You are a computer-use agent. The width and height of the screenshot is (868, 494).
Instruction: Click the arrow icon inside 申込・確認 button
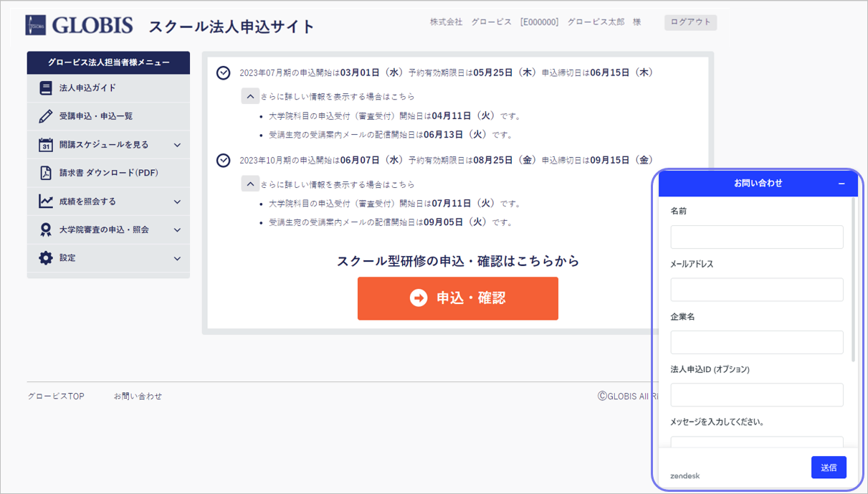coord(419,298)
